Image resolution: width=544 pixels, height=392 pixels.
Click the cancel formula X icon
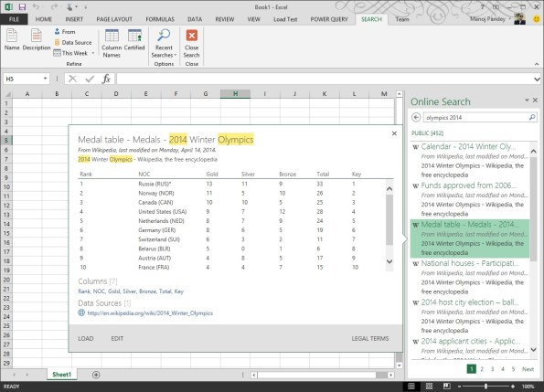tap(72, 79)
